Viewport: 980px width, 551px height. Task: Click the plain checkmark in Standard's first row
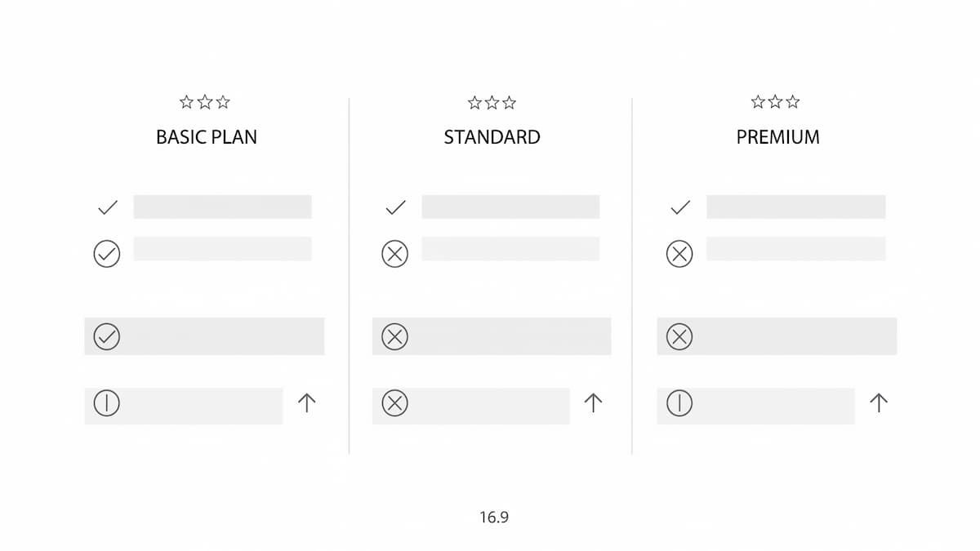[395, 207]
